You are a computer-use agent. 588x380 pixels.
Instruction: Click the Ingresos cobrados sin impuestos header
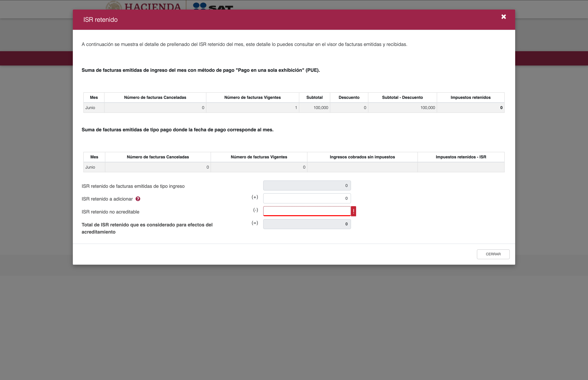(x=362, y=157)
